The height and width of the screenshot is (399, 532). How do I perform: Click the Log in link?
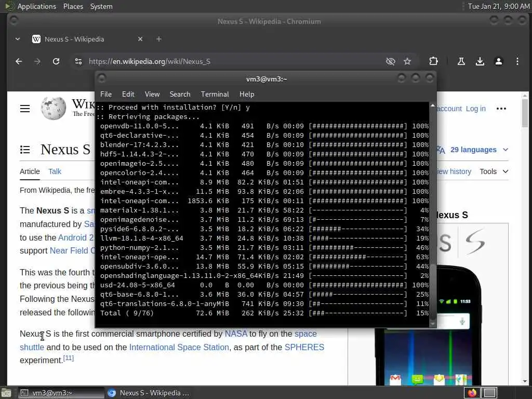click(x=475, y=109)
